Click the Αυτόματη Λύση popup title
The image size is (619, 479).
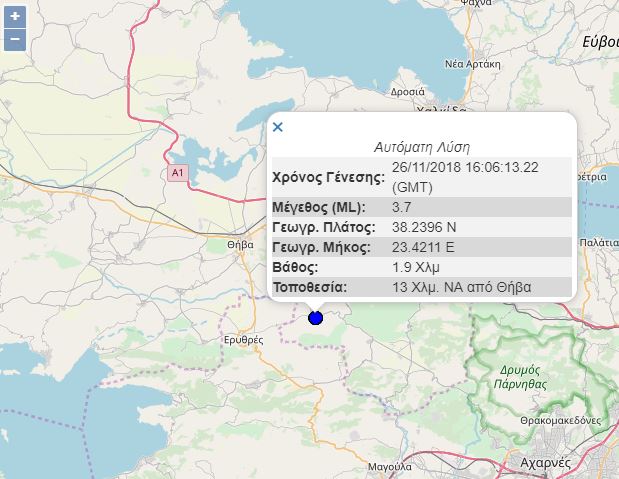pos(421,146)
